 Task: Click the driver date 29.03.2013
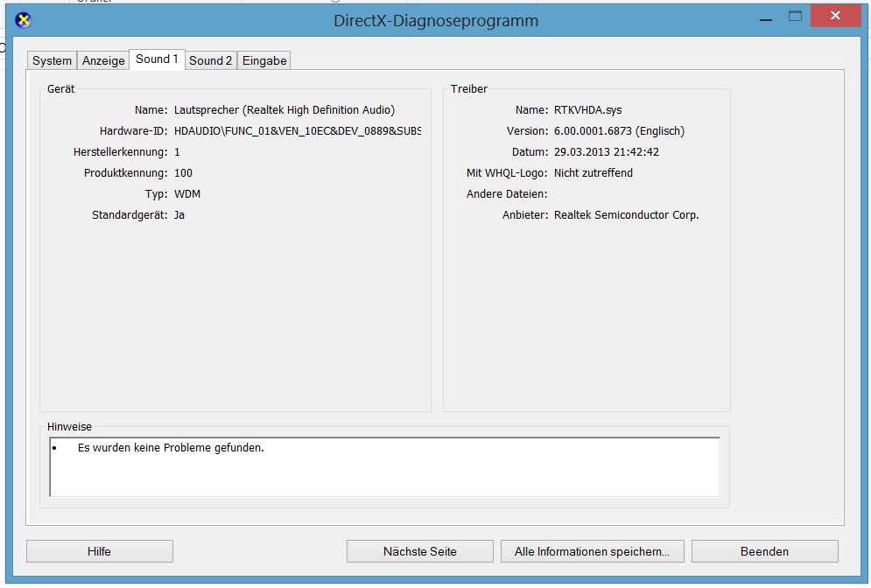tap(606, 152)
